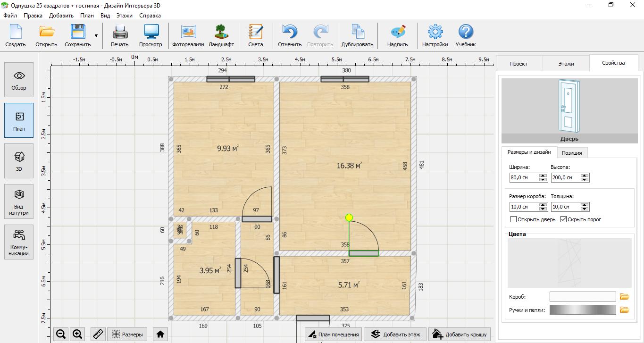The width and height of the screenshot is (644, 343).
Task: Click the ruler measurement tool icon
Action: [98, 335]
